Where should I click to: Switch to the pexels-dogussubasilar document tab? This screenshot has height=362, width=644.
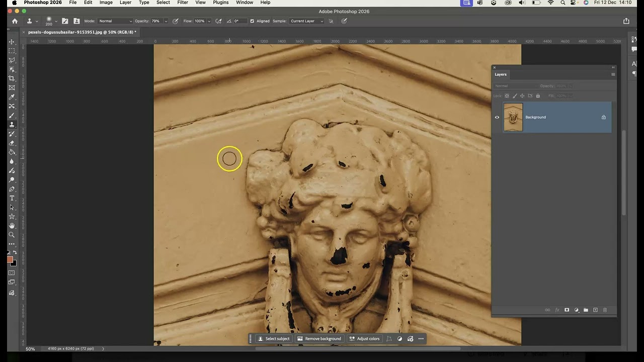pos(82,32)
